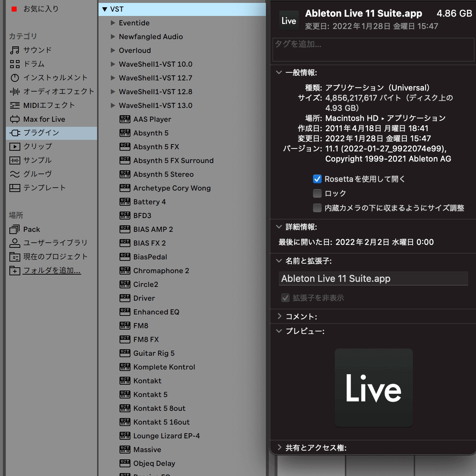The width and height of the screenshot is (476, 476).
Task: Collapse the 一般情報 section
Action: pos(279,72)
